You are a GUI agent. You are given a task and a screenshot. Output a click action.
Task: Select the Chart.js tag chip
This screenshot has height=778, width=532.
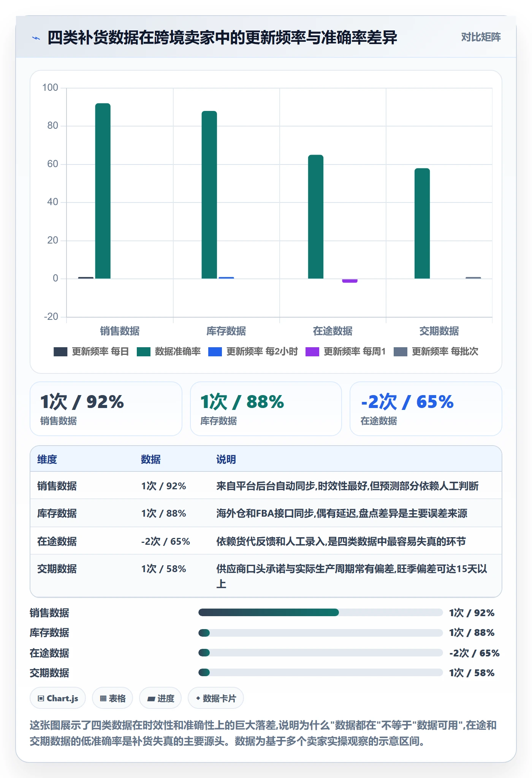(x=58, y=698)
